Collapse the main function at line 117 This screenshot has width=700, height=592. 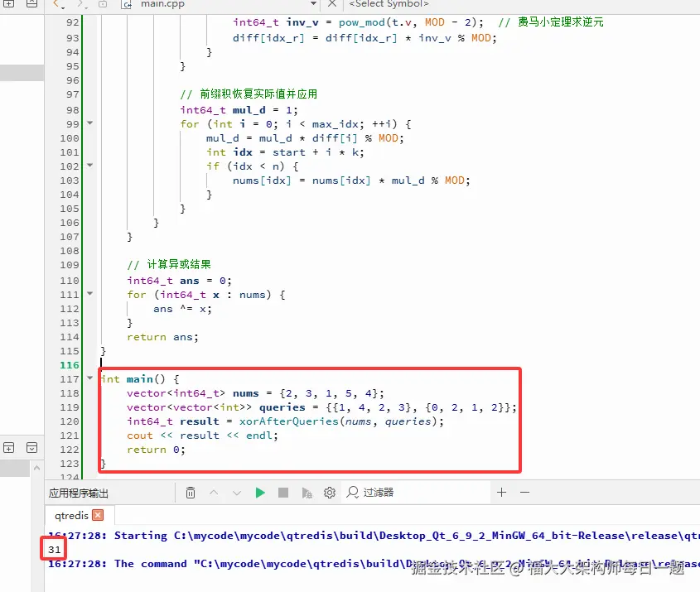pyautogui.click(x=90, y=378)
